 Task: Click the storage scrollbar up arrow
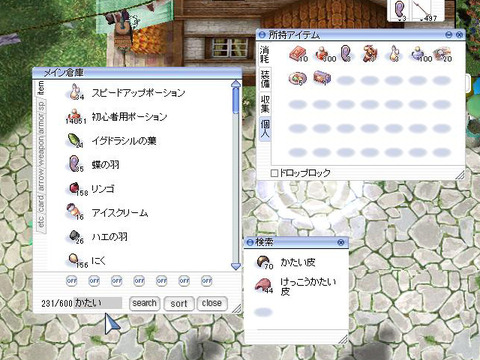pos(236,84)
